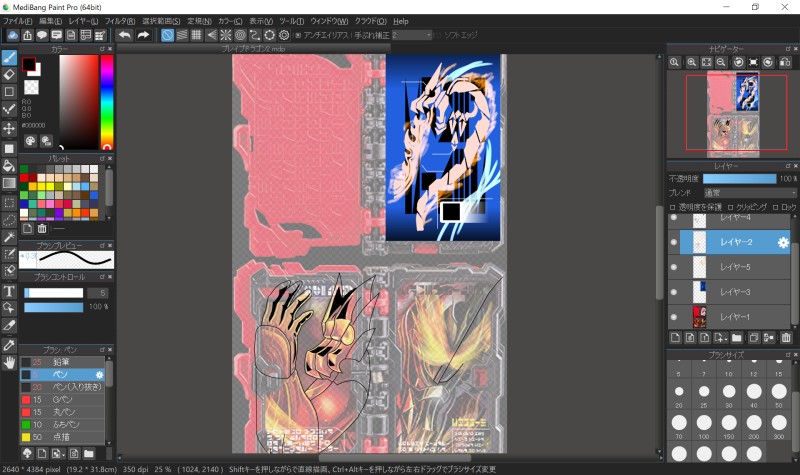Open snap settings gear in toolbar
This screenshot has height=475, width=800.
tap(284, 35)
